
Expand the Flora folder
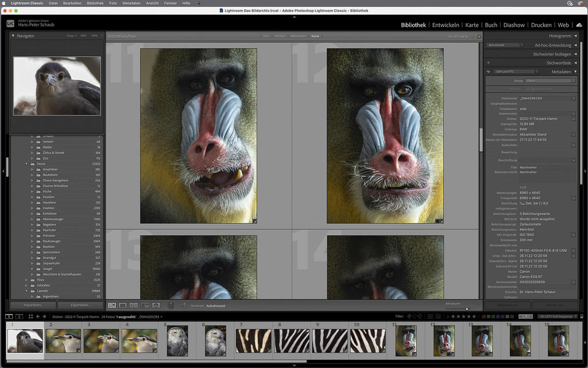[x=26, y=280]
